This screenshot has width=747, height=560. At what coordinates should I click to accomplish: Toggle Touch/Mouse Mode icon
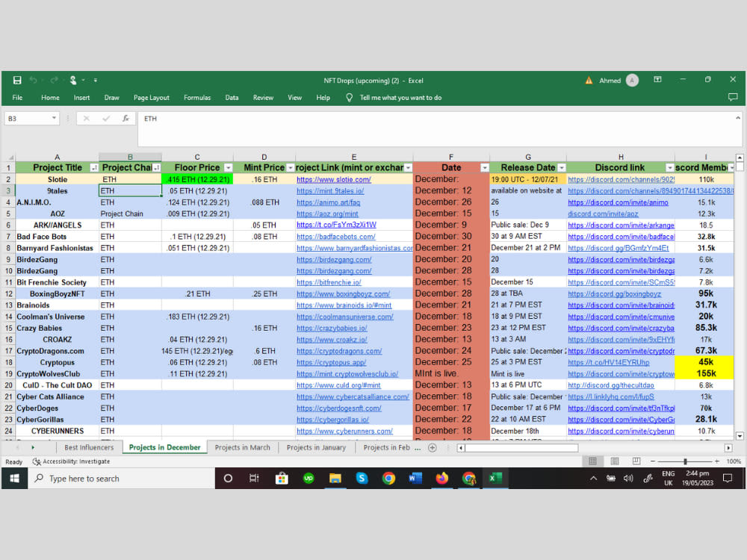point(73,80)
